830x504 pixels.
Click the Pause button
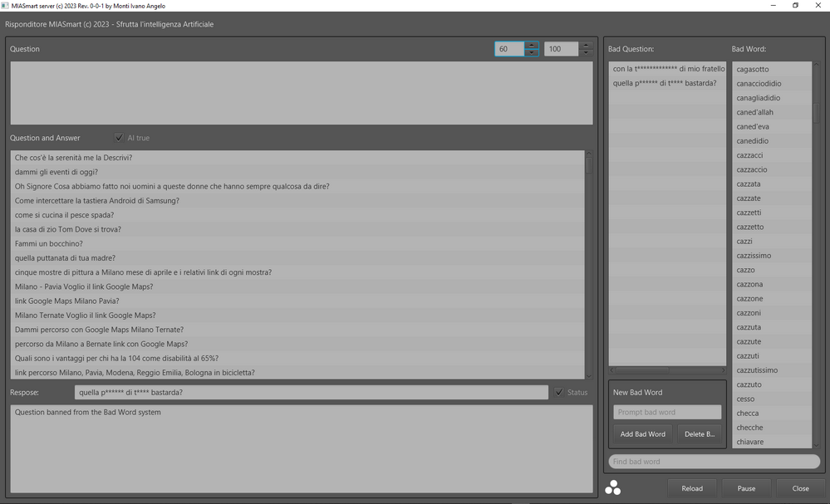pos(746,488)
